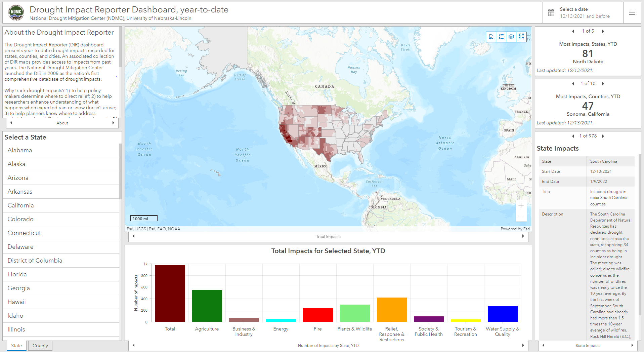
Task: Click the calendar icon by Select a date
Action: pos(551,13)
